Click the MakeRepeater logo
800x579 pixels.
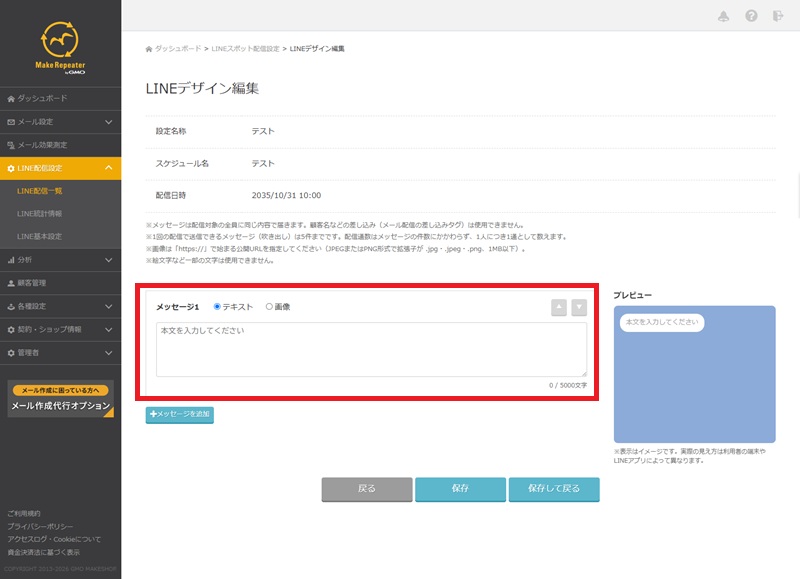coord(60,48)
